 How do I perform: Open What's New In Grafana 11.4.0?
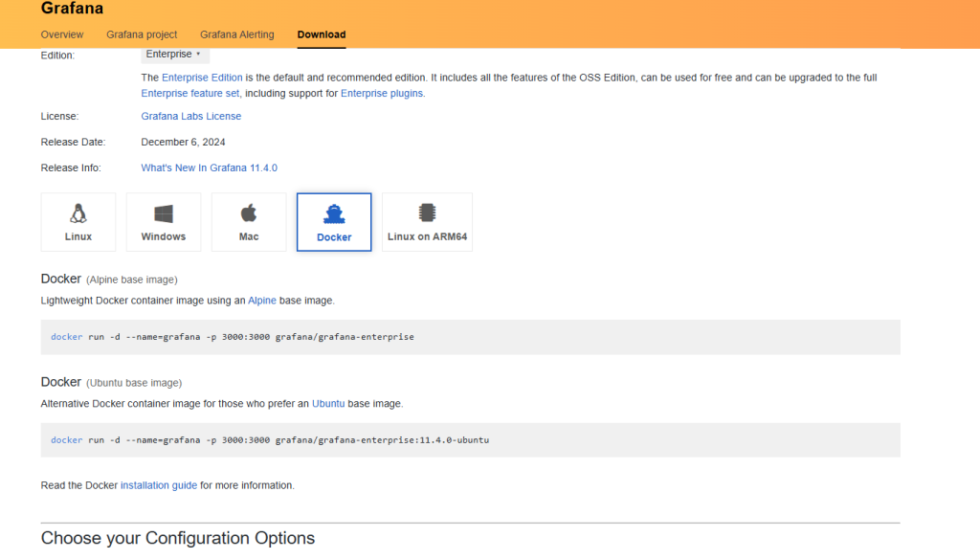tap(209, 168)
